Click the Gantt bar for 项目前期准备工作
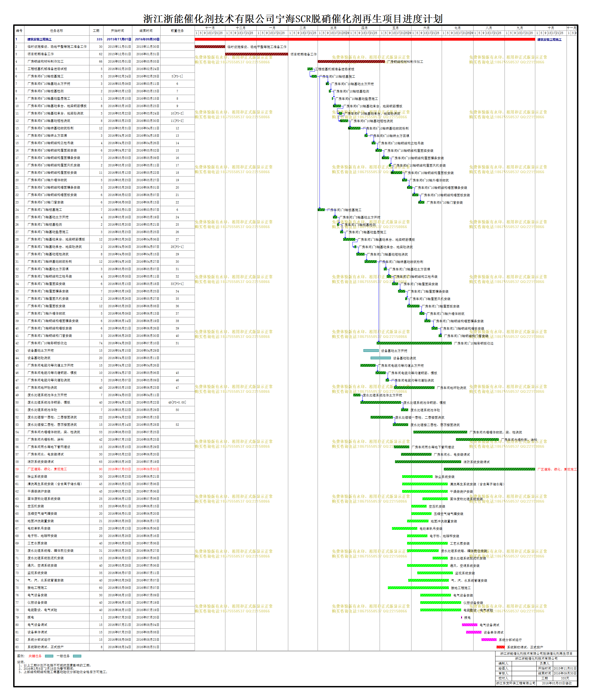Screen dimensions: 591x700 point(257,54)
